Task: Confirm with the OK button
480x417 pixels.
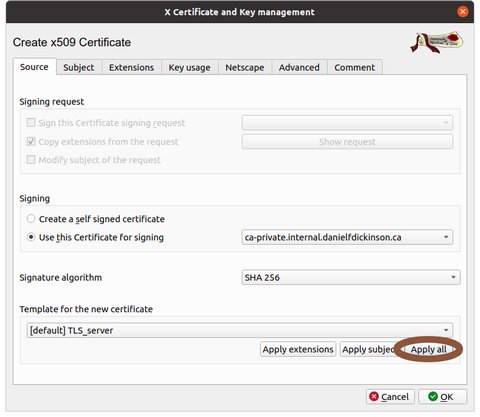Action: coord(442,397)
